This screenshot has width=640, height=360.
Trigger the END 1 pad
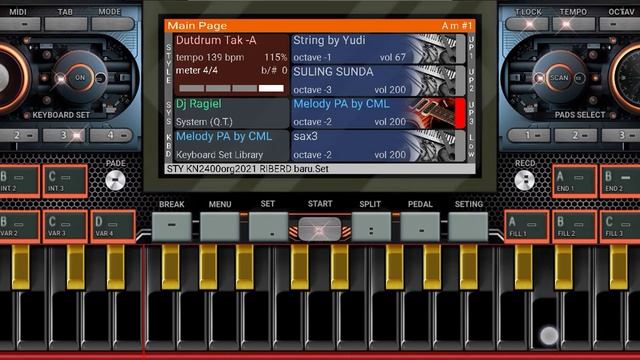[574, 181]
